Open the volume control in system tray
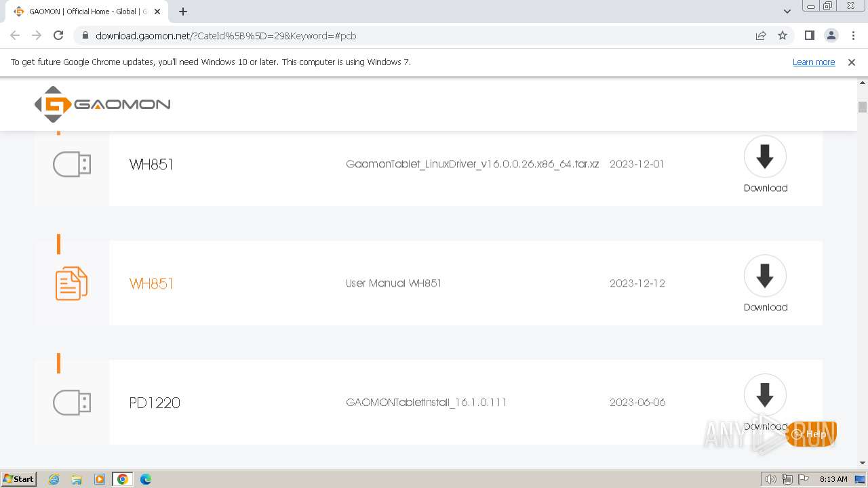The image size is (868, 488). coord(771,479)
